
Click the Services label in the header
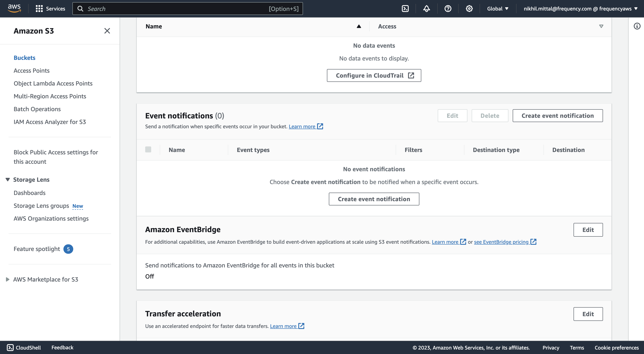[56, 9]
